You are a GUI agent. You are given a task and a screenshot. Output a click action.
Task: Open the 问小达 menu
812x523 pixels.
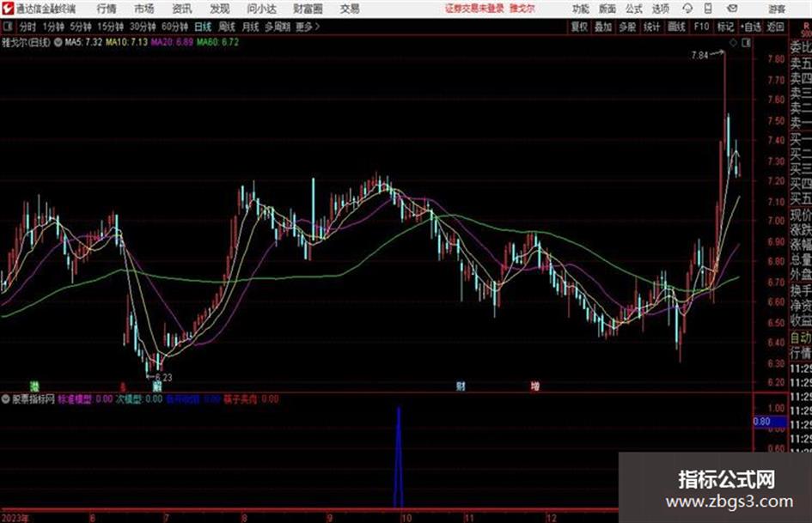tap(261, 9)
